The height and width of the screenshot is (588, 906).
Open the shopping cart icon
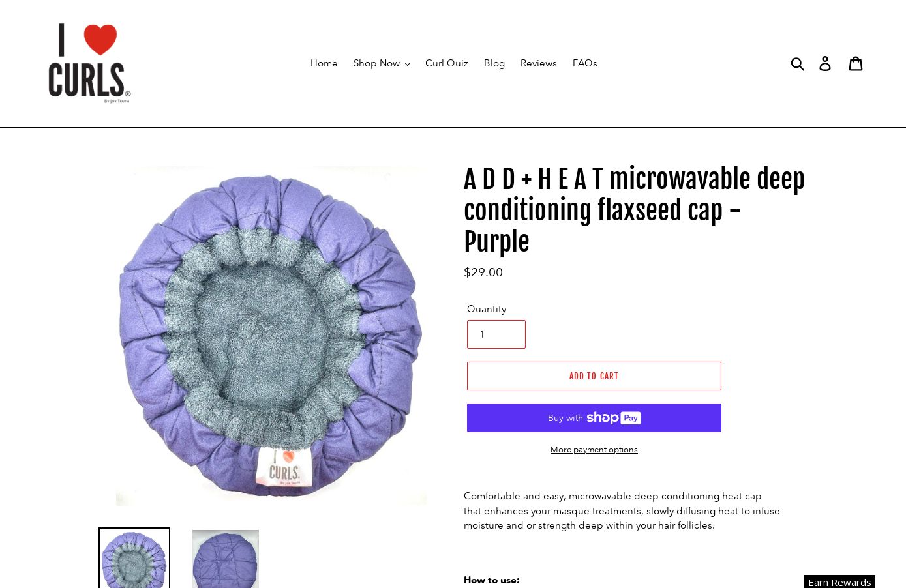(x=856, y=63)
